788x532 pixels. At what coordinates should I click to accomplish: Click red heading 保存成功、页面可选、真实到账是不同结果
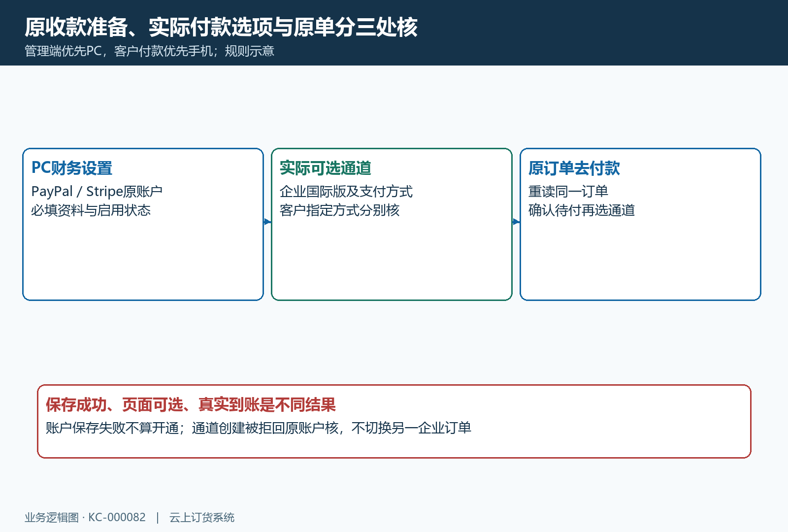point(191,405)
